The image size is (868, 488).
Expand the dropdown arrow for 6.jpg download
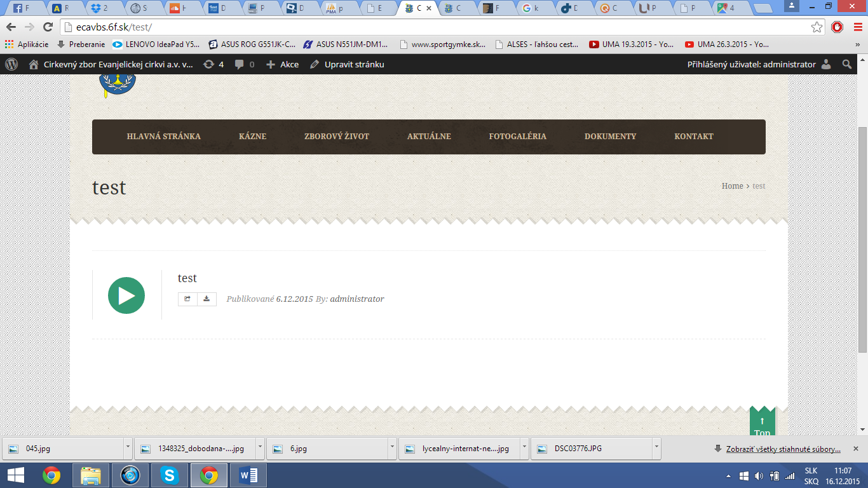392,448
